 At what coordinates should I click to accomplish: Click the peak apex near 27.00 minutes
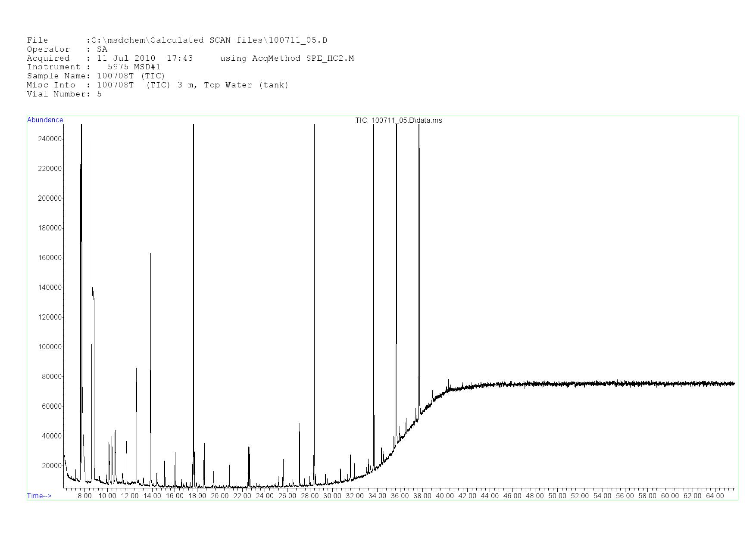300,424
